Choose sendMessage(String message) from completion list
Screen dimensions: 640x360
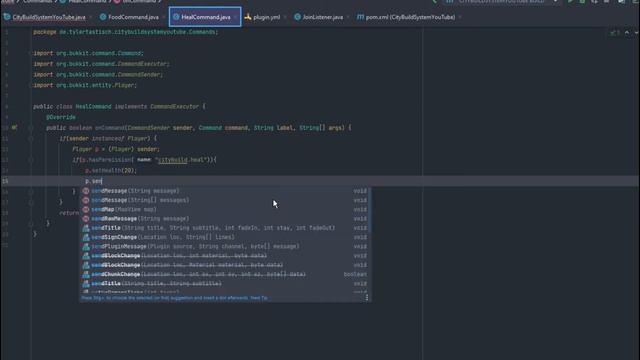225,191
